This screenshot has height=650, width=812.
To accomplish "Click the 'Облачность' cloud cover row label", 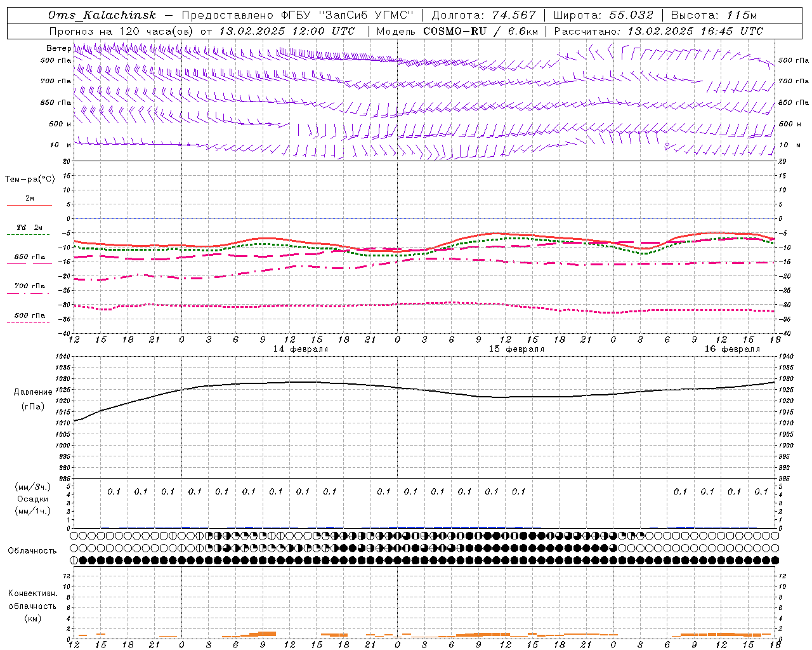I will pos(32,551).
